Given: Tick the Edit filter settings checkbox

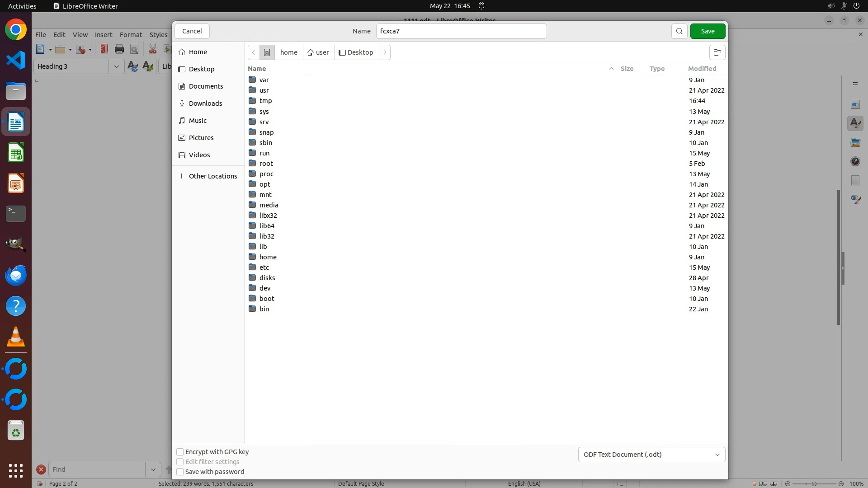Looking at the screenshot, I should (180, 462).
